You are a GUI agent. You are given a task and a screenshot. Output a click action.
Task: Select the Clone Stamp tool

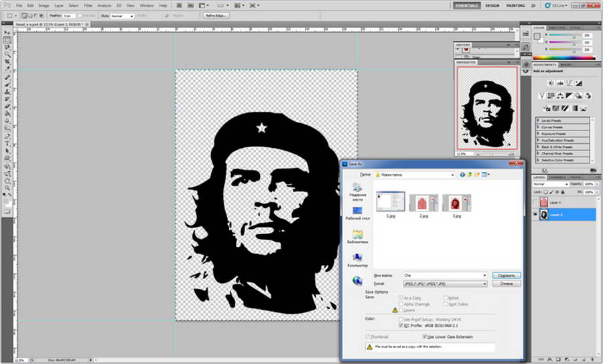pyautogui.click(x=7, y=92)
